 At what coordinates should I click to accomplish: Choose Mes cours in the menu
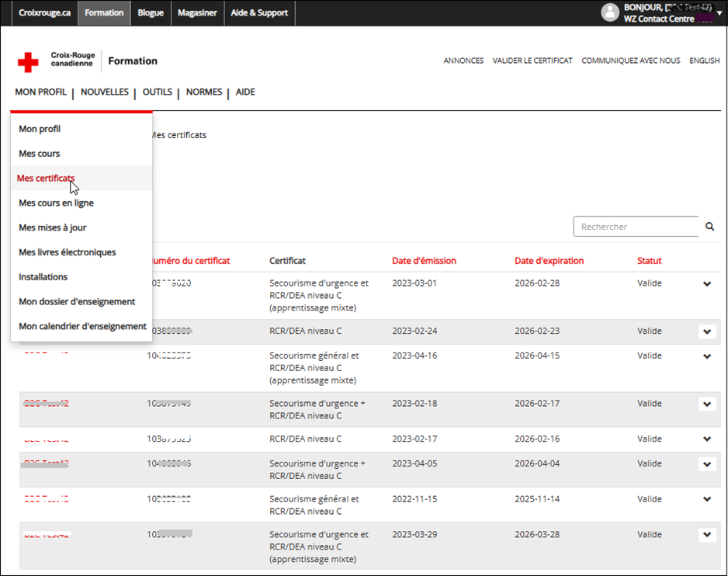coord(81,154)
